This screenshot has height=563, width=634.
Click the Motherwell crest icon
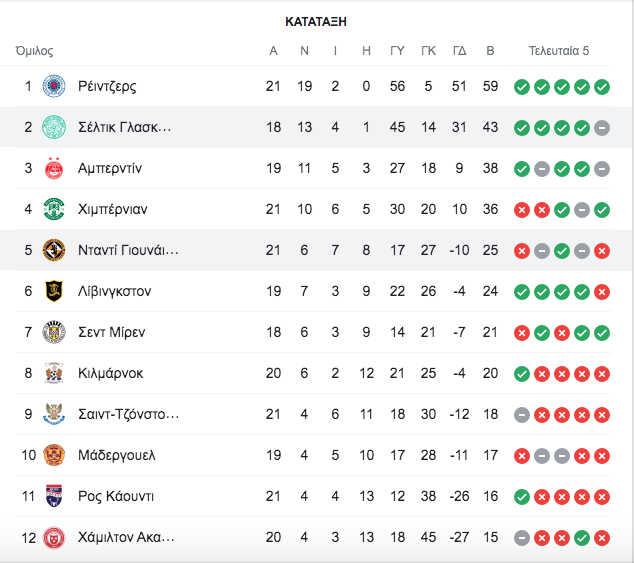[54, 455]
